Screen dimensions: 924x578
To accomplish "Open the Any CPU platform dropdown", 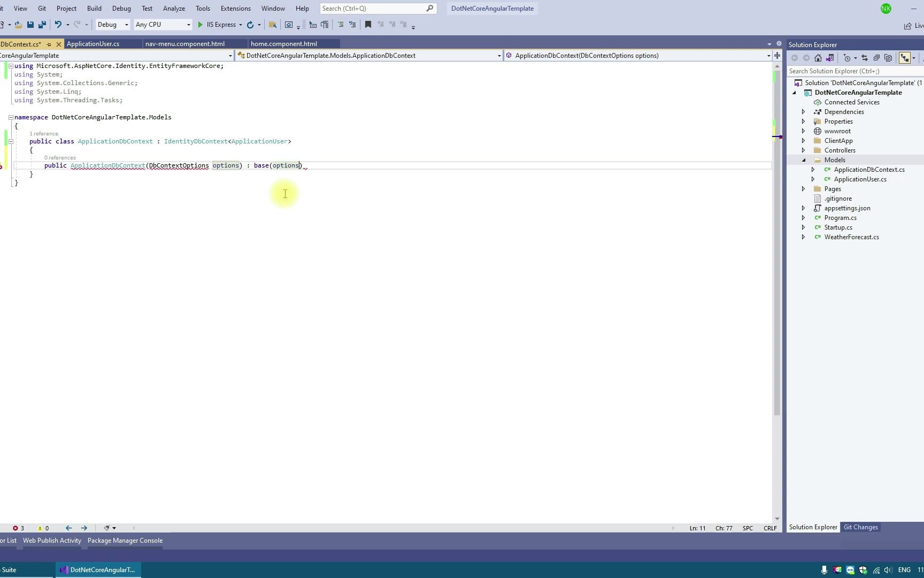I will pyautogui.click(x=163, y=25).
